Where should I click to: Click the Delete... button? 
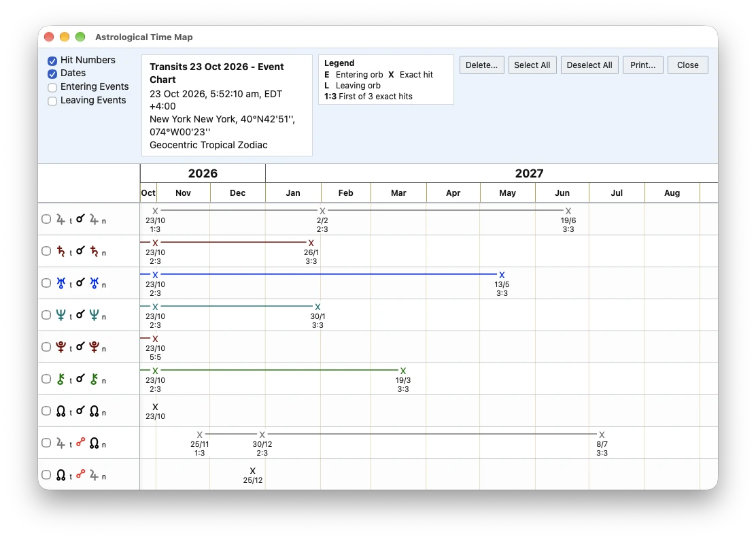[481, 65]
